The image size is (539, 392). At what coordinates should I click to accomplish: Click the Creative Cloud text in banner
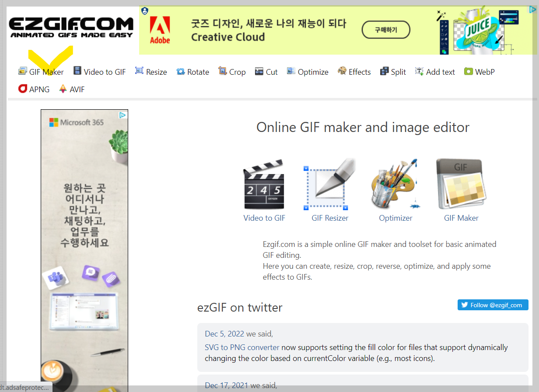pos(228,37)
